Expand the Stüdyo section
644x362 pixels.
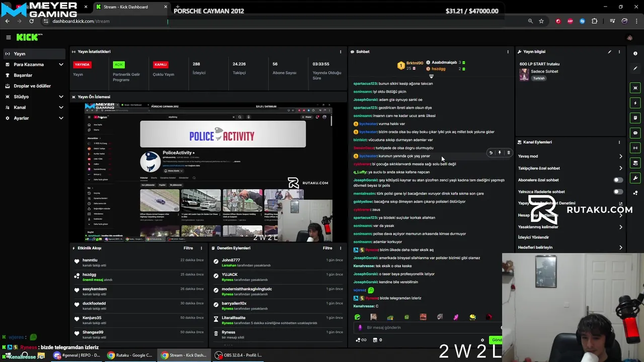pos(34,97)
